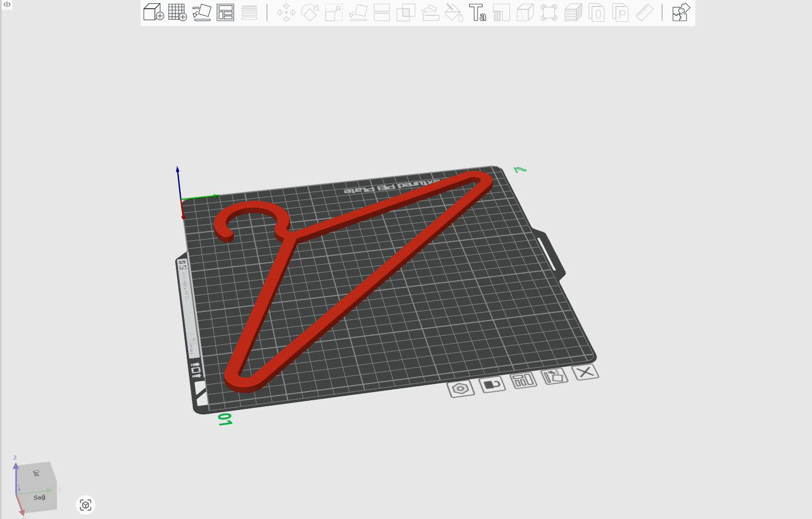Select the paint bucket Color painting tool
This screenshot has width=812, height=519.
(454, 12)
